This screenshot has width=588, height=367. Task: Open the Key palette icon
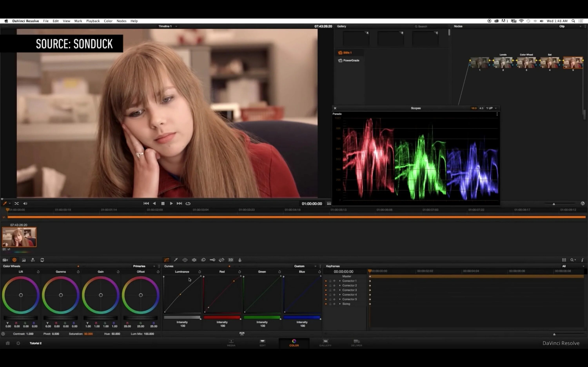(212, 260)
